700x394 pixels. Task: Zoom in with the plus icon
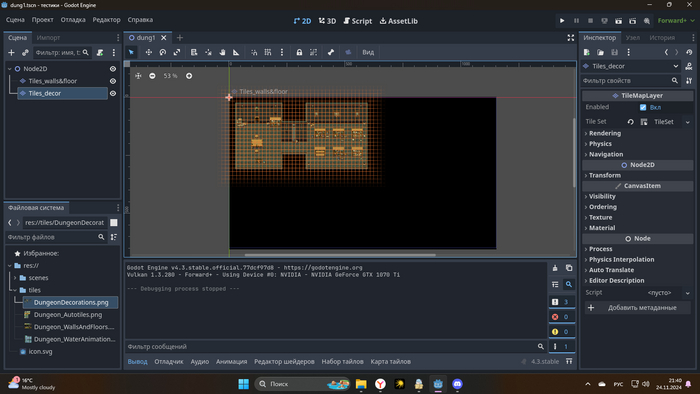tap(189, 76)
